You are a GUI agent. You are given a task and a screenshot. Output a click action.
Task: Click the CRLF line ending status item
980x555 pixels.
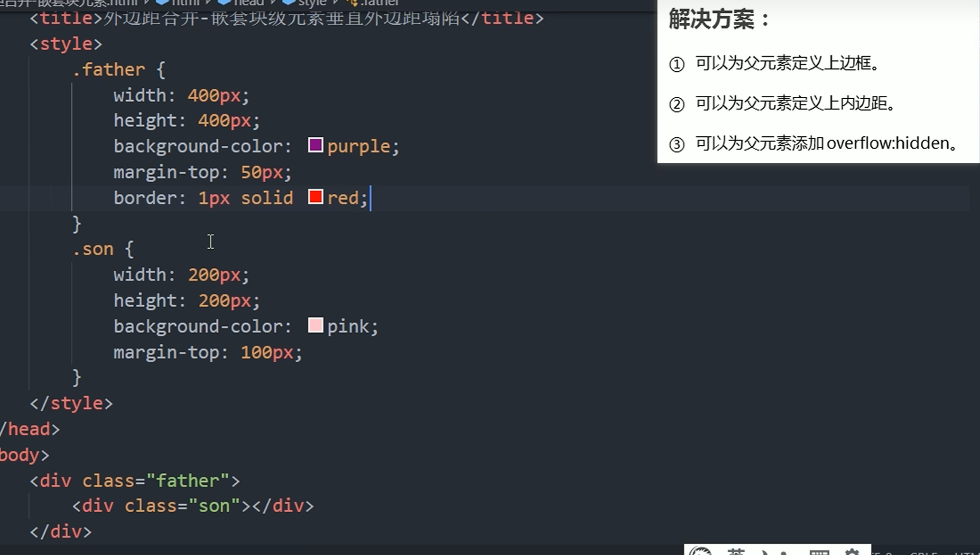click(x=923, y=553)
